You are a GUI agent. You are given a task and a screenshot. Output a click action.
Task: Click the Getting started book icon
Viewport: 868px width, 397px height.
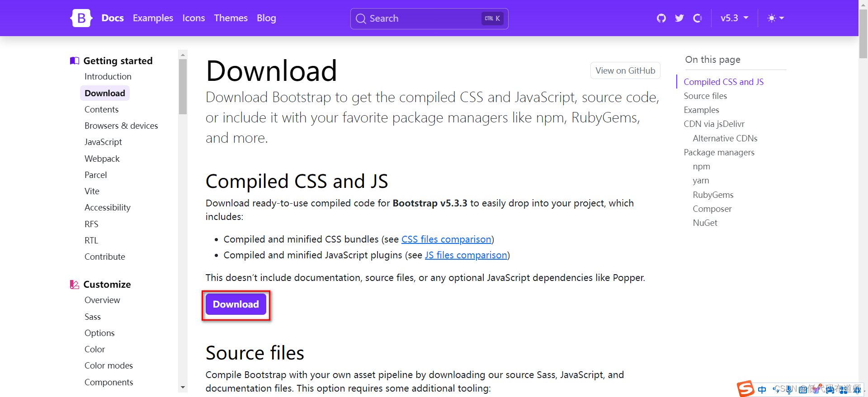[x=75, y=61]
